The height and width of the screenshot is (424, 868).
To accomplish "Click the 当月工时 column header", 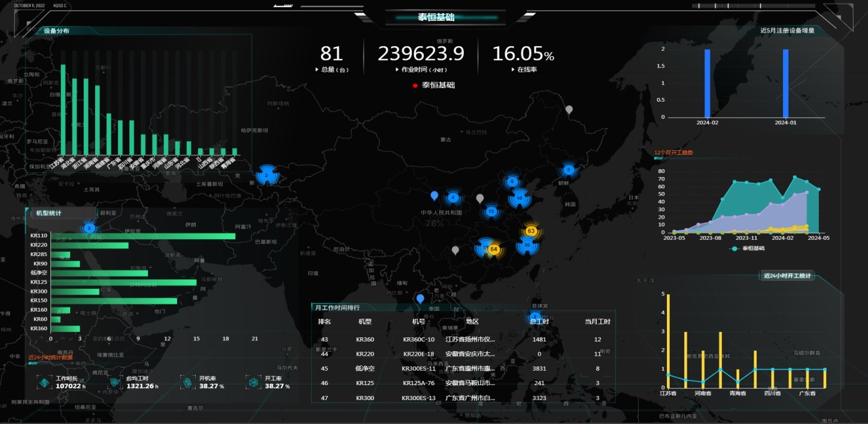I will point(597,322).
